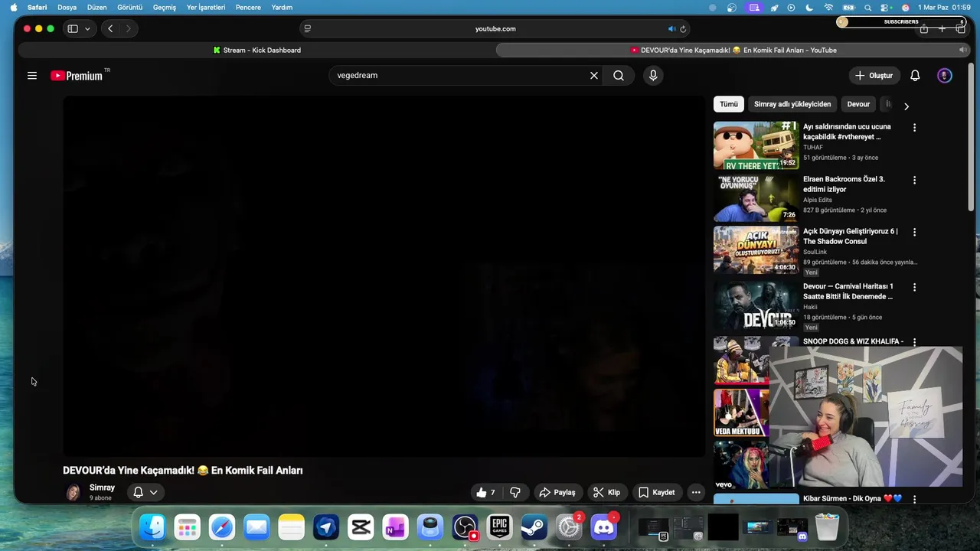Viewport: 980px width, 551px height.
Task: Open the Dosya menu
Action: tap(67, 8)
